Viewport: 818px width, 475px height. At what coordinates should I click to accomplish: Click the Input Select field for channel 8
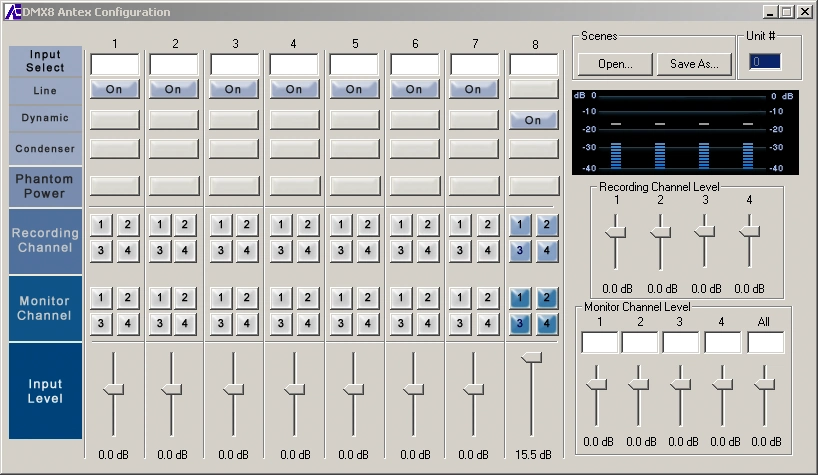click(534, 64)
